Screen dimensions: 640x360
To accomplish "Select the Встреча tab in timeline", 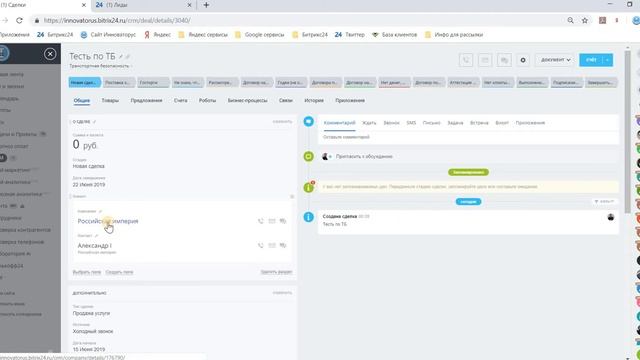I will [479, 123].
